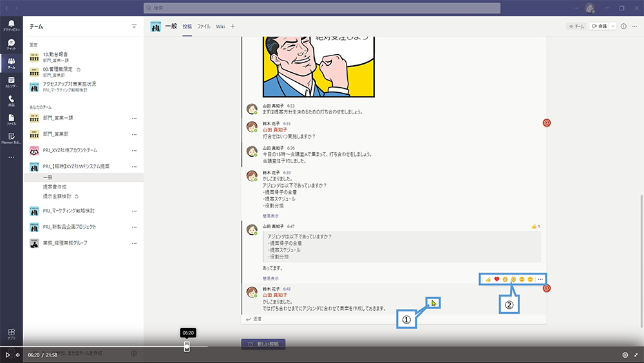
Task: Click the filter icon in チーム panel
Action: (134, 26)
